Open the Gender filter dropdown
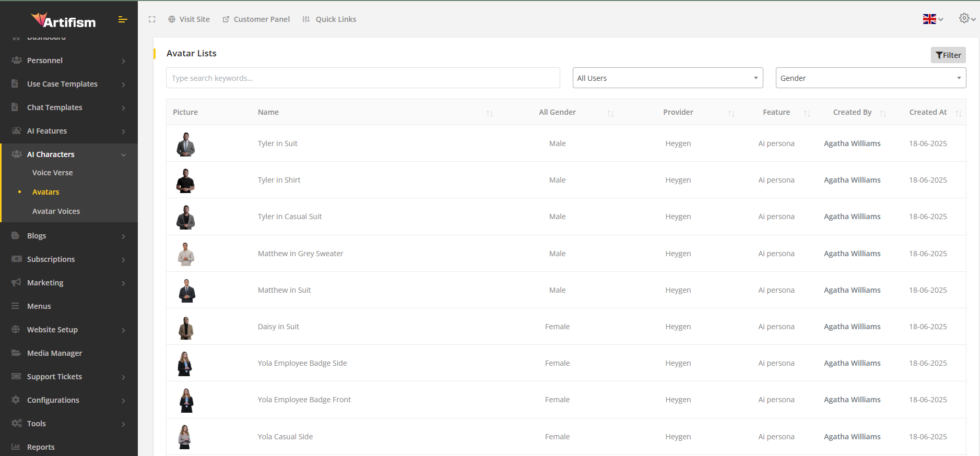 coord(870,78)
